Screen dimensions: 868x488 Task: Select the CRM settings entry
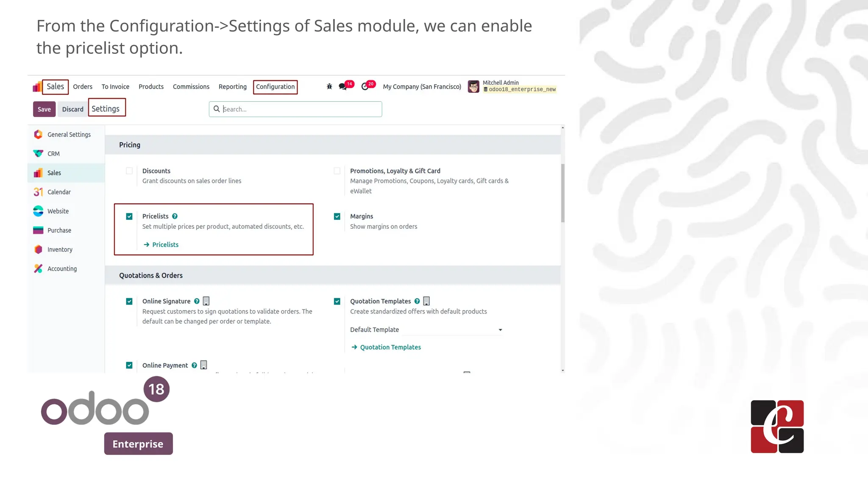(x=66, y=153)
